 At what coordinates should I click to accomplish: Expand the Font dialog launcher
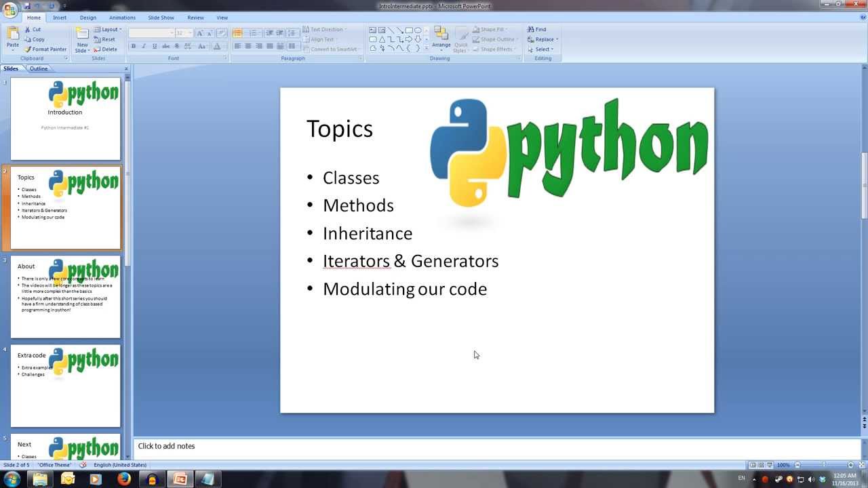pyautogui.click(x=225, y=58)
